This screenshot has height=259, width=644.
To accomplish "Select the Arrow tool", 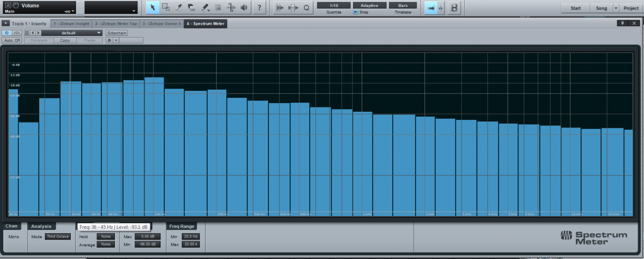I will pos(152,8).
